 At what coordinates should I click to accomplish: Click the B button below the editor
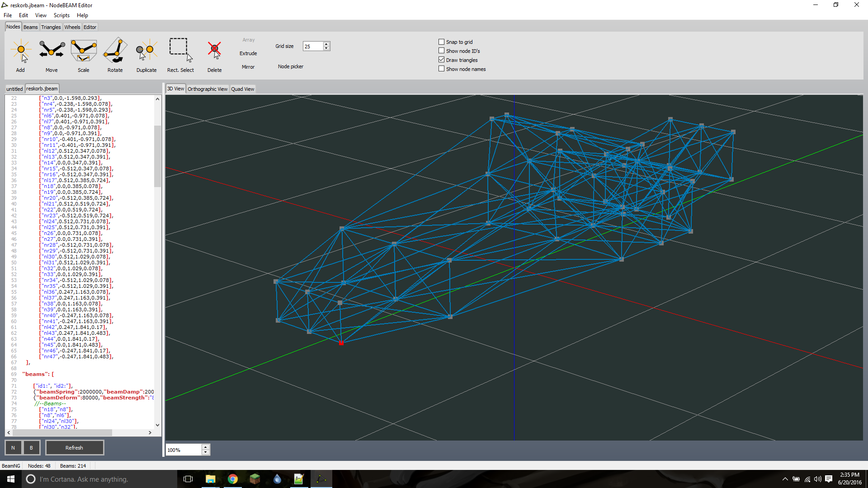(x=31, y=448)
